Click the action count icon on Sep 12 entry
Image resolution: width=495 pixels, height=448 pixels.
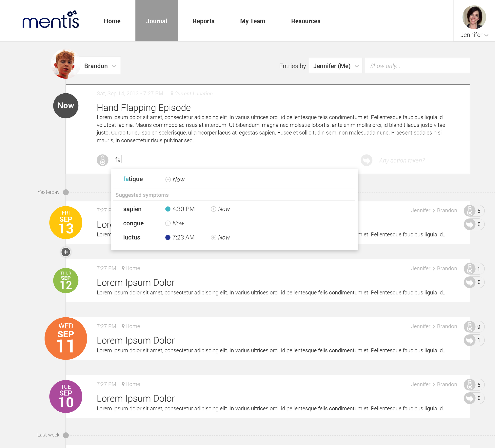point(469,282)
